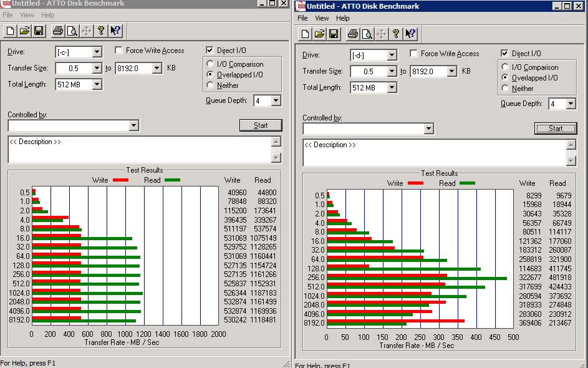Open Transfer Size 0.5 dropdown, right window
Viewport: 588px width, 368px height.
[x=392, y=71]
